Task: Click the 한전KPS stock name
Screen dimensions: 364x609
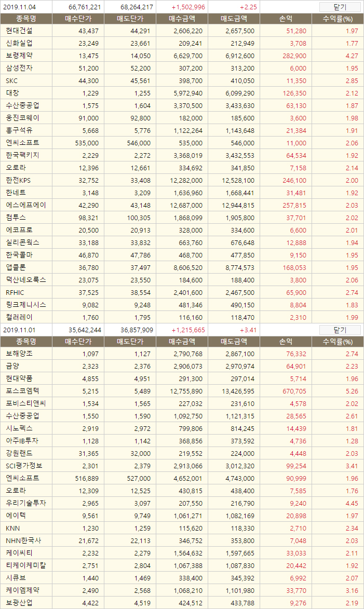Action: 18,180
